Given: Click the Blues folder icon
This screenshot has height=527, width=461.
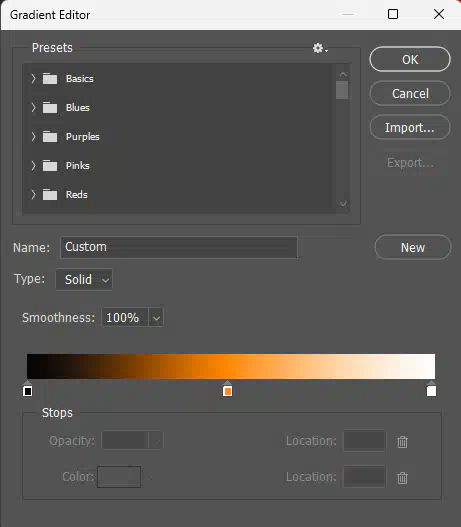Looking at the screenshot, I should click(50, 108).
